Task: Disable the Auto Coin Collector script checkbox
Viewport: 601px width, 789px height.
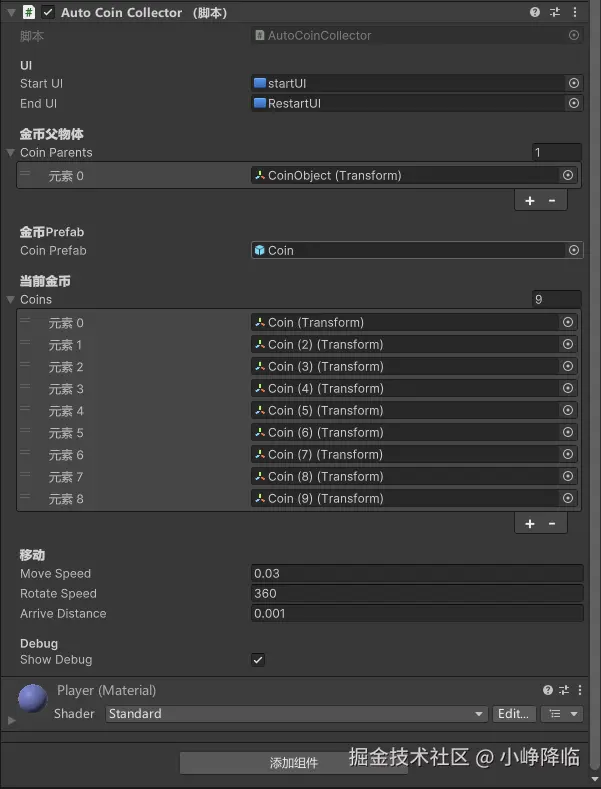Action: click(48, 13)
